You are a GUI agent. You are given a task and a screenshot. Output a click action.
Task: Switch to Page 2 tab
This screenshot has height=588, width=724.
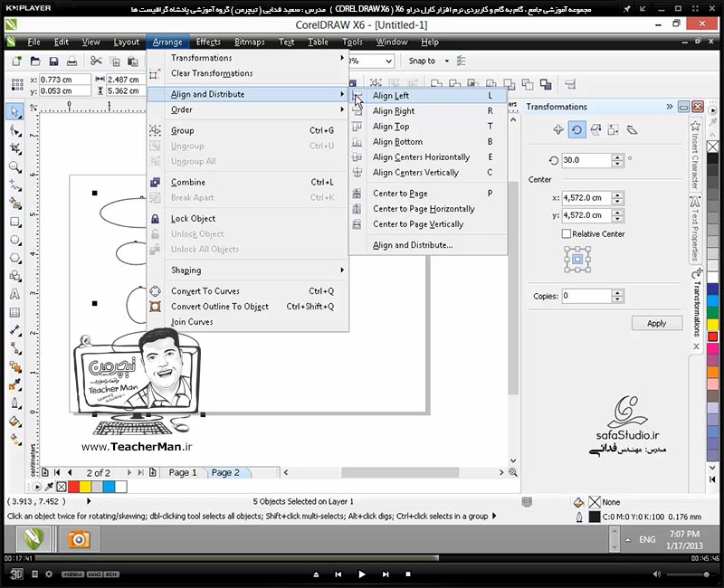[x=225, y=472]
